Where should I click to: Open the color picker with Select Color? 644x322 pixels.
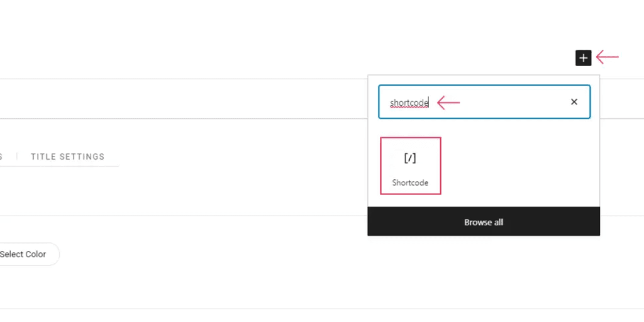tap(25, 254)
